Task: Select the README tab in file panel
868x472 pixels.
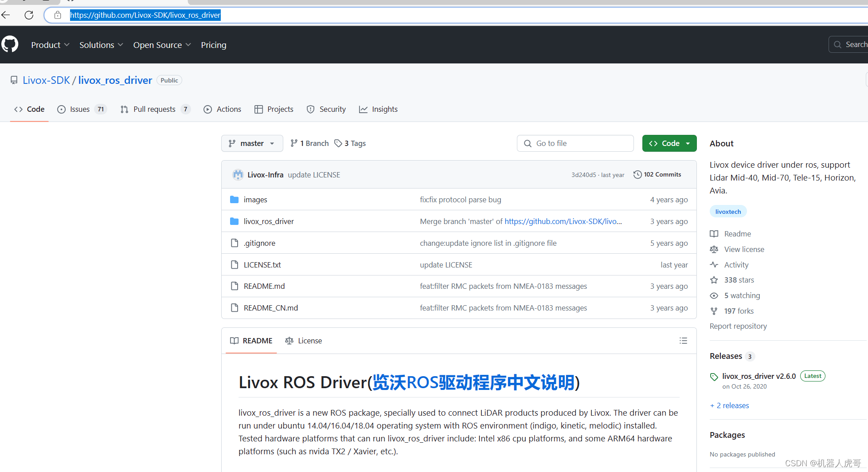Action: pos(251,341)
